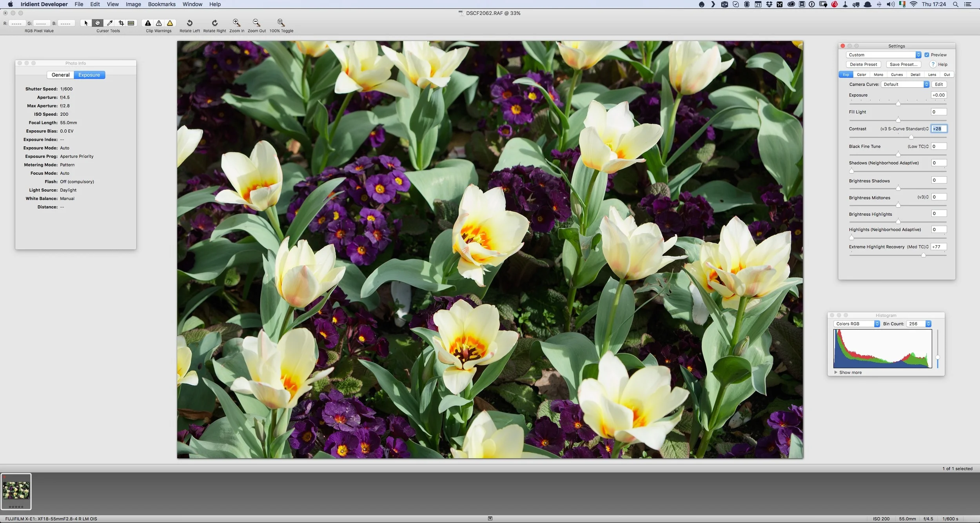Select the DSCF2062 thumbnail in the filmstrip
This screenshot has height=523, width=980.
(16, 490)
